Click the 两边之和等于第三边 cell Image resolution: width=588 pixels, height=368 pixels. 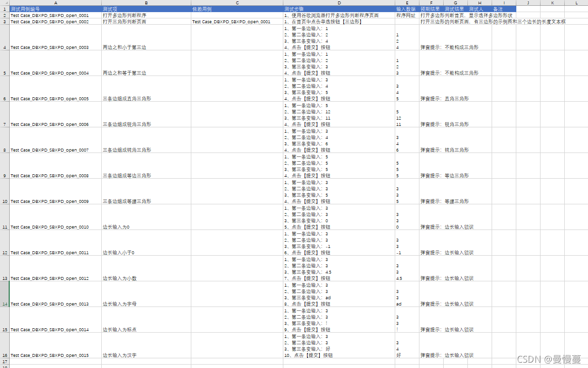tap(146, 63)
